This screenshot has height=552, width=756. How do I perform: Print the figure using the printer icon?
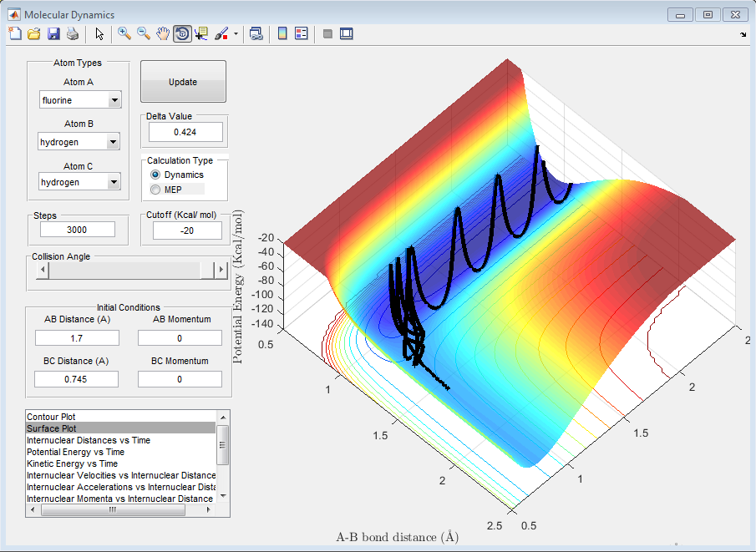pyautogui.click(x=73, y=34)
